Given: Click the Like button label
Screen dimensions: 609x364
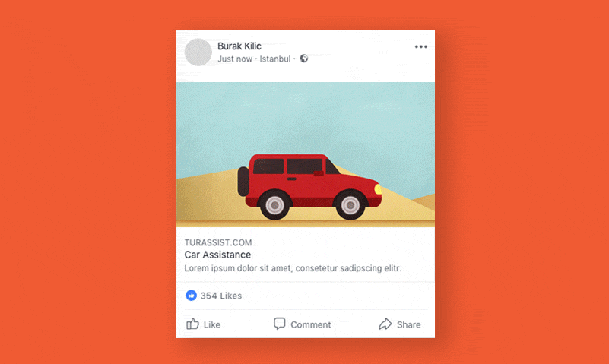Looking at the screenshot, I should [x=212, y=324].
